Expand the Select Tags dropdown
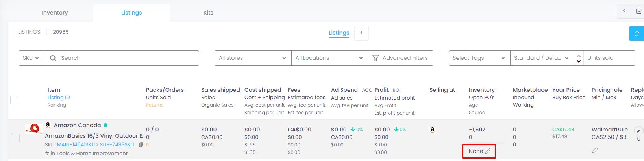Image resolution: width=644 pixels, height=161 pixels. (479, 58)
